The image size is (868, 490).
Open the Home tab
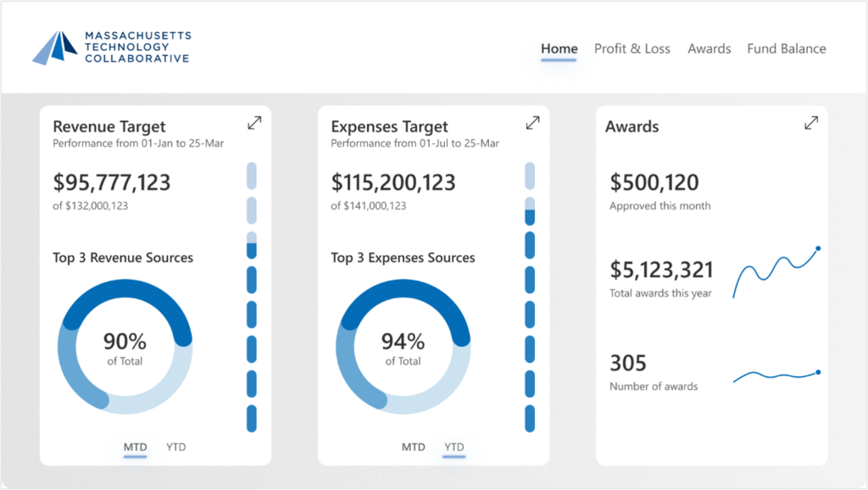point(559,48)
